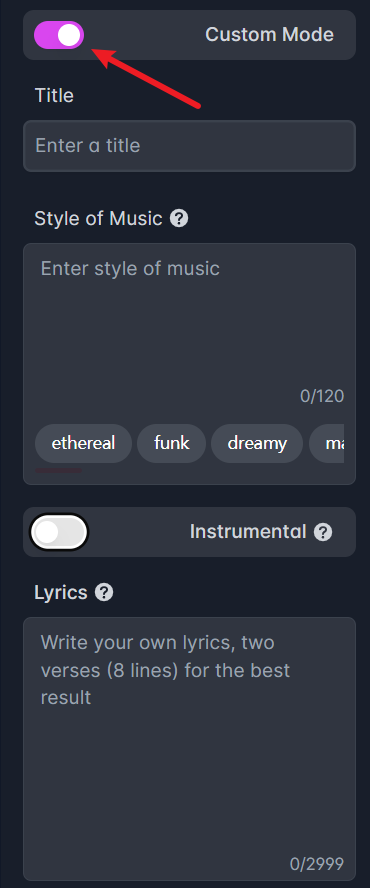Click the Lyrics section label
Screen dimensions: 370x888
pos(61,592)
